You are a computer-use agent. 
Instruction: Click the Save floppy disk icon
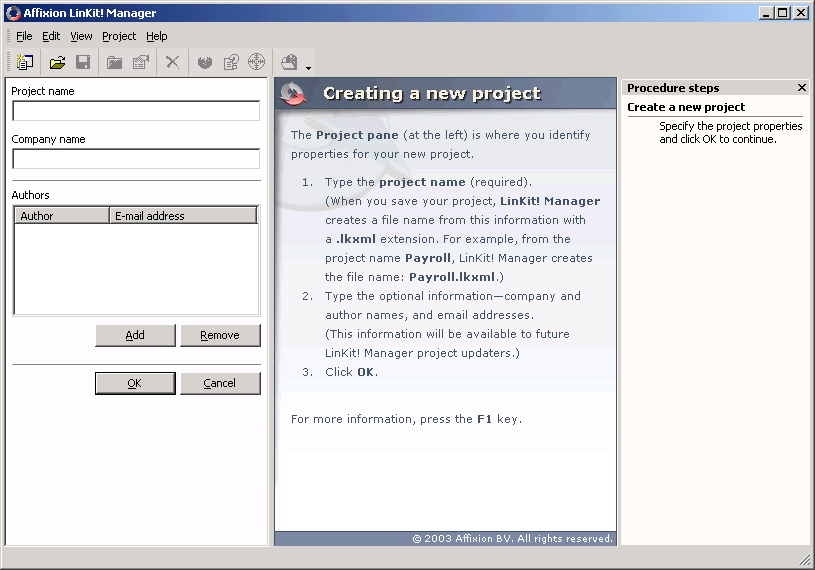click(x=84, y=62)
